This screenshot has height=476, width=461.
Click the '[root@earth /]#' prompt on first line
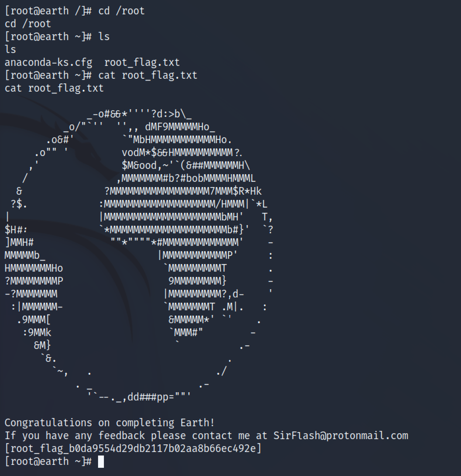[48, 11]
